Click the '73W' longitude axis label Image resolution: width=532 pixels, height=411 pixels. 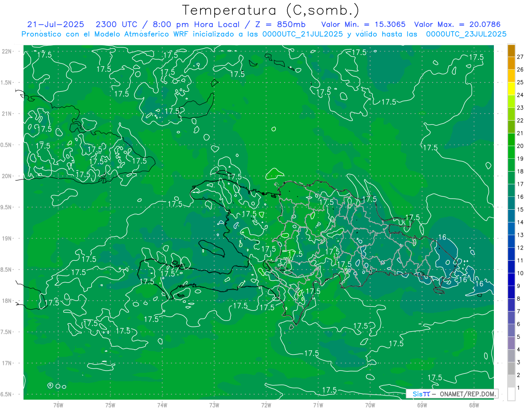point(214,405)
